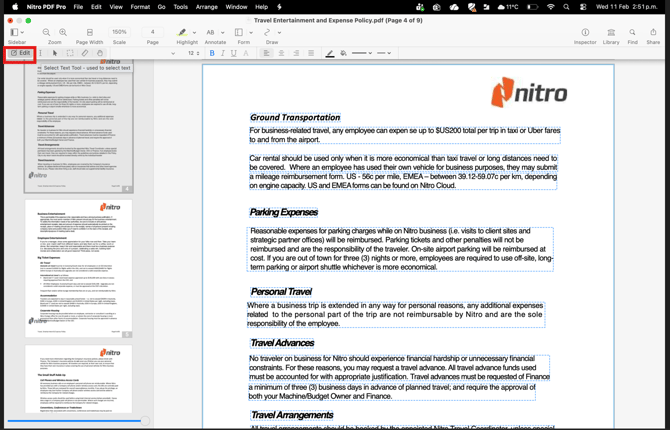
Task: Open Spotlight search in the menu bar
Action: 566,7
